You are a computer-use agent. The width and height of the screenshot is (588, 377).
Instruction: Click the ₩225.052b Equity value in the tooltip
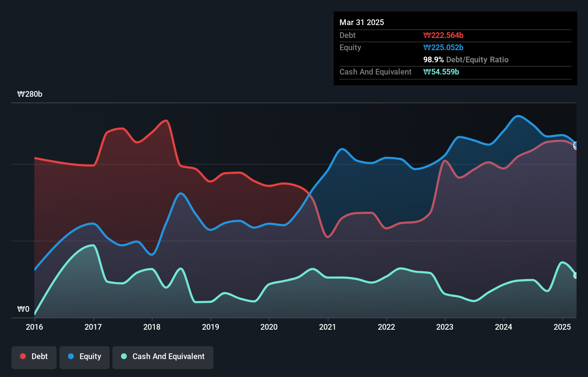click(443, 47)
